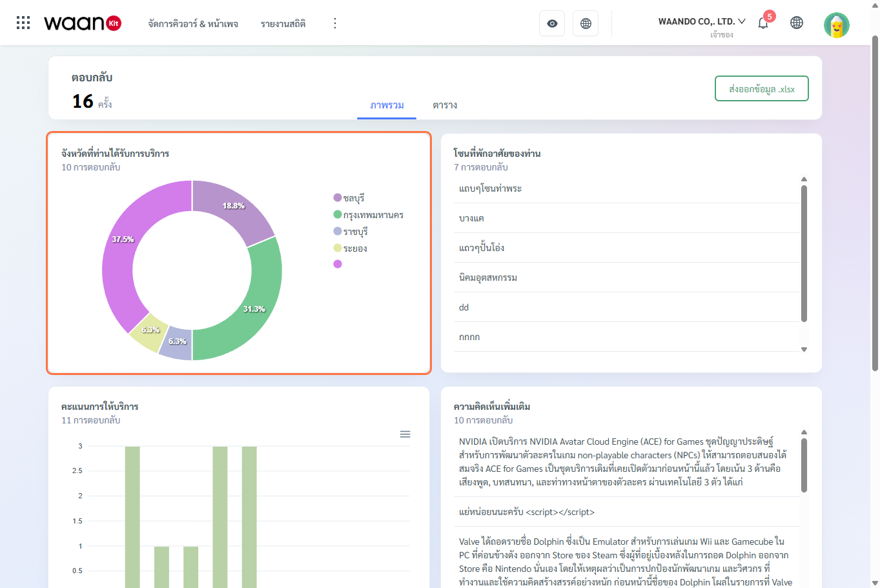Toggle the eye preview button

point(552,23)
